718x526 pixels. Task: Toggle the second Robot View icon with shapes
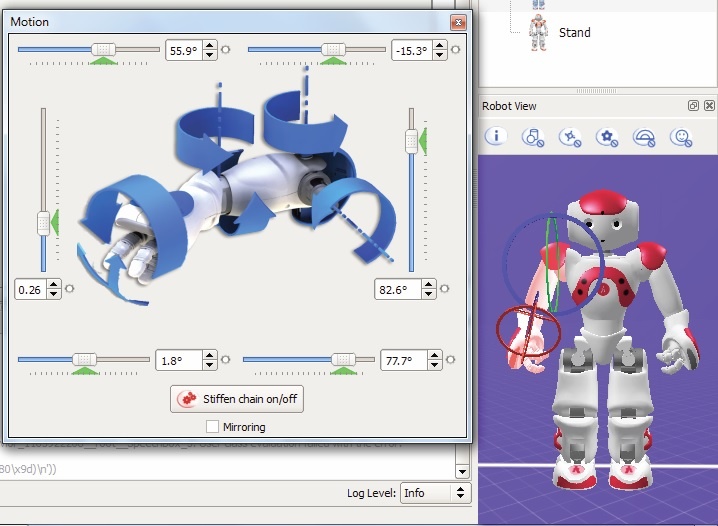[533, 136]
